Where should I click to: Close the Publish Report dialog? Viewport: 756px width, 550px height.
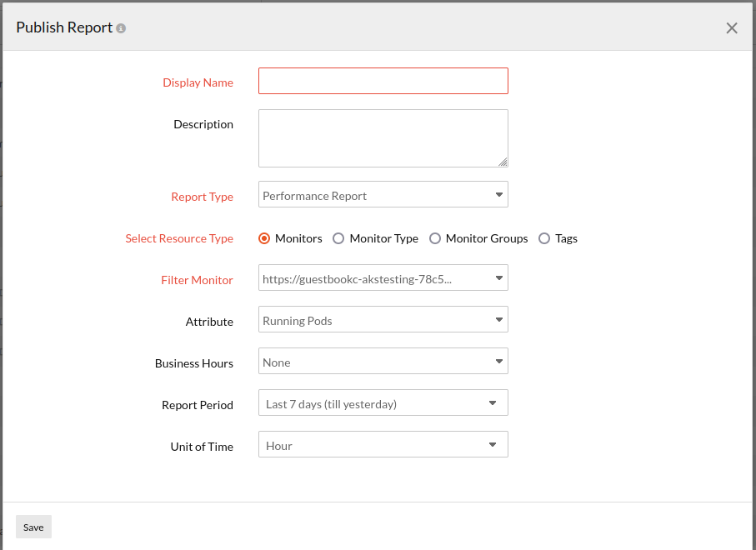coord(732,28)
